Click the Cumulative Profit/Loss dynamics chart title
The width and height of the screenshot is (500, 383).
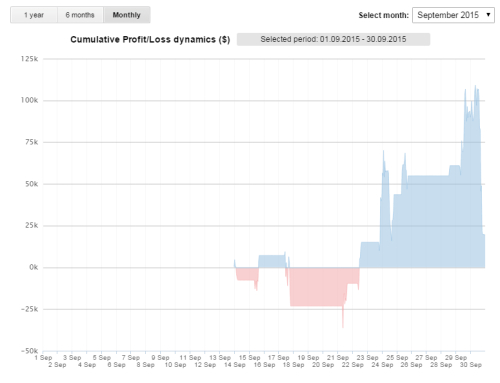pyautogui.click(x=150, y=40)
